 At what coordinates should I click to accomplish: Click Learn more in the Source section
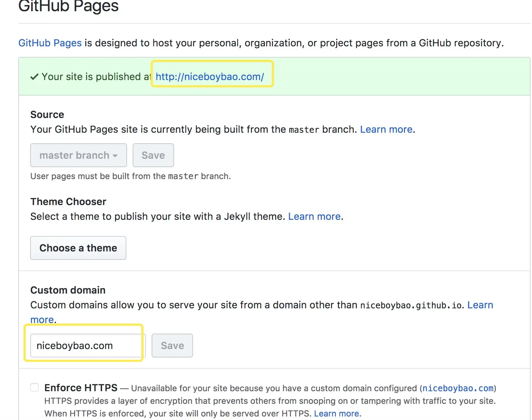click(x=386, y=129)
